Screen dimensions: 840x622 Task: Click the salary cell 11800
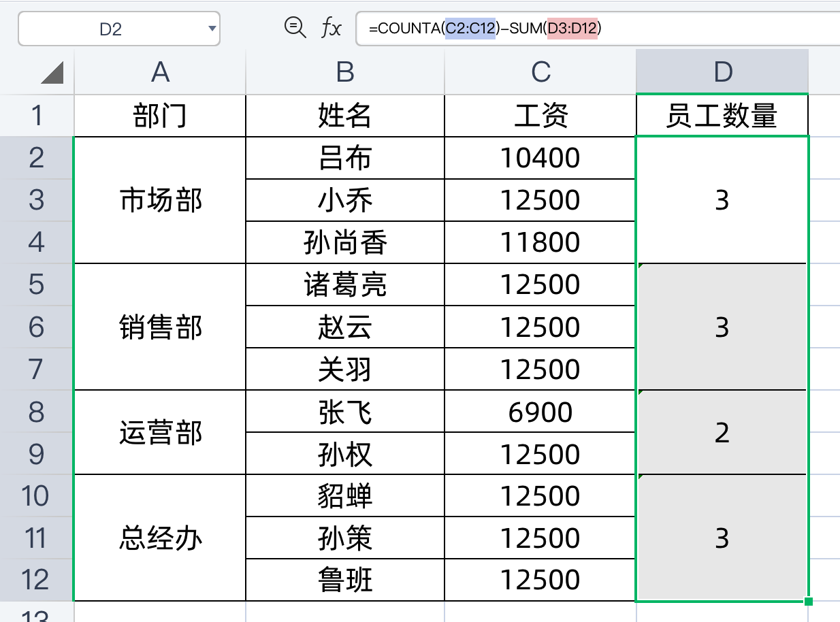pyautogui.click(x=540, y=242)
